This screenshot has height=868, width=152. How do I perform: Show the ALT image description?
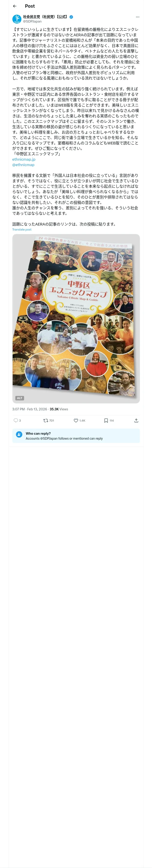tap(20, 398)
